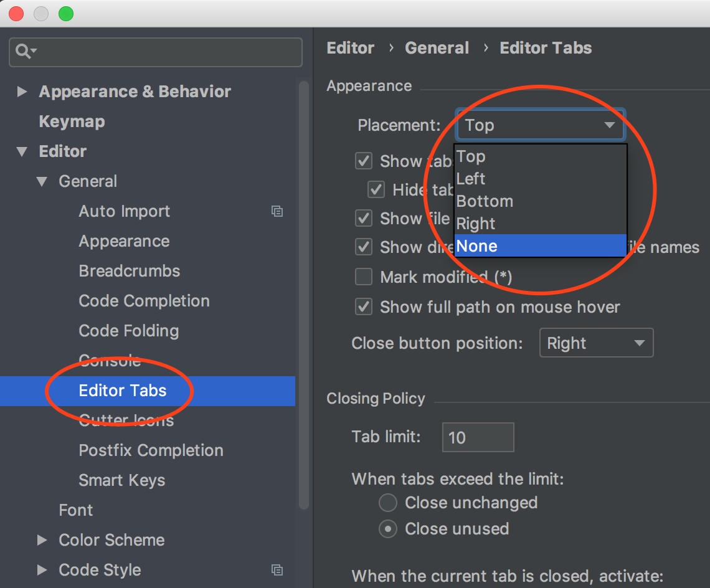Choose Top in Placement list
The image size is (710, 588).
[x=541, y=156]
